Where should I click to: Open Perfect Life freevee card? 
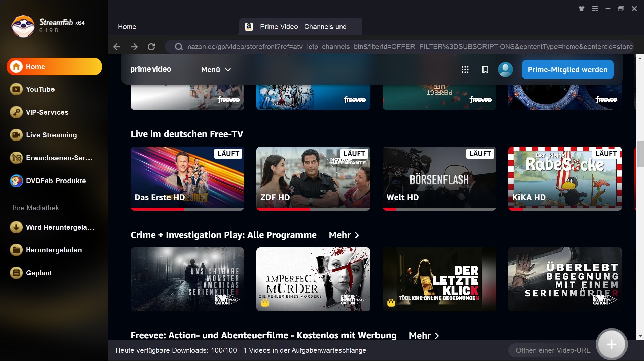[x=439, y=97]
